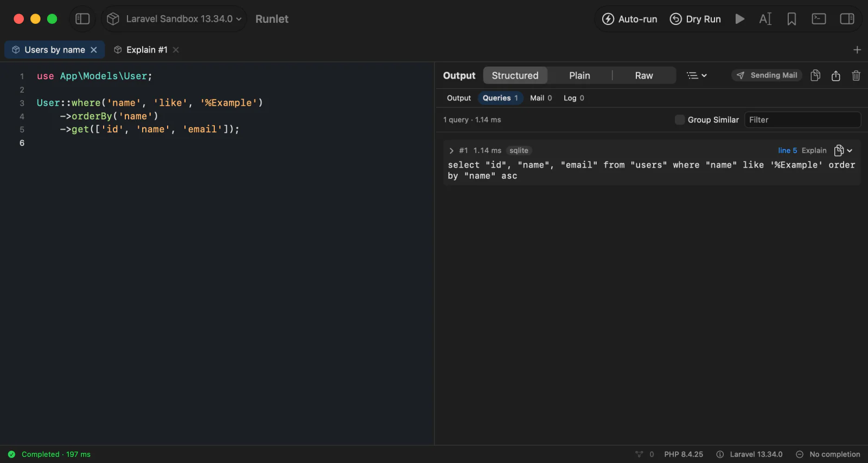Image resolution: width=868 pixels, height=463 pixels.
Task: Click the bookmark icon in toolbar
Action: [x=792, y=19]
